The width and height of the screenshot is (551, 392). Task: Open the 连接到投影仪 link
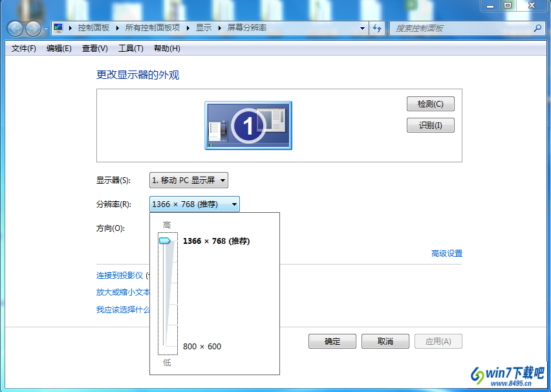pos(120,276)
